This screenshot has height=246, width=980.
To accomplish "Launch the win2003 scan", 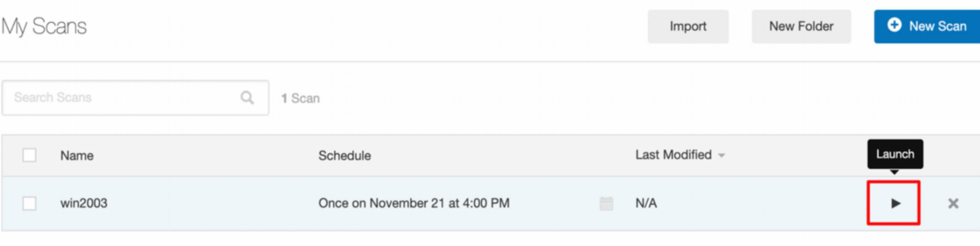I will (894, 203).
